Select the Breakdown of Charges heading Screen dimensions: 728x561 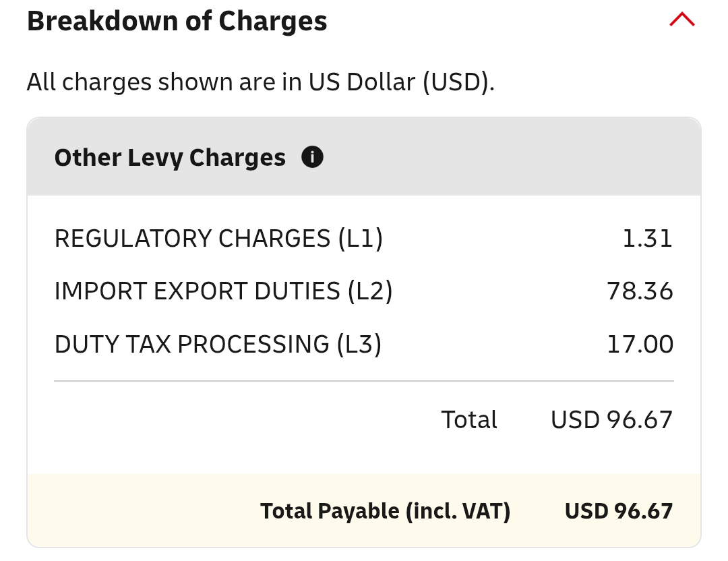click(x=177, y=21)
